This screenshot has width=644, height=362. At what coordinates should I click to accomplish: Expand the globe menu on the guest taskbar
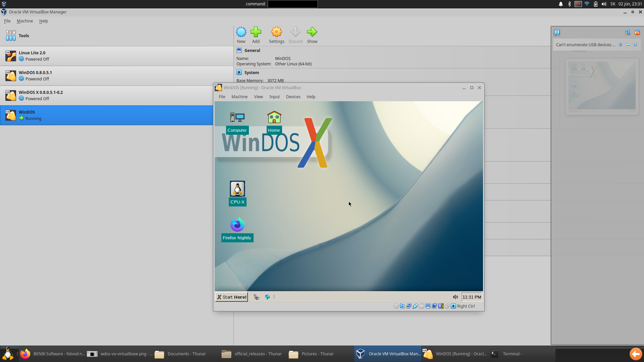pyautogui.click(x=267, y=297)
